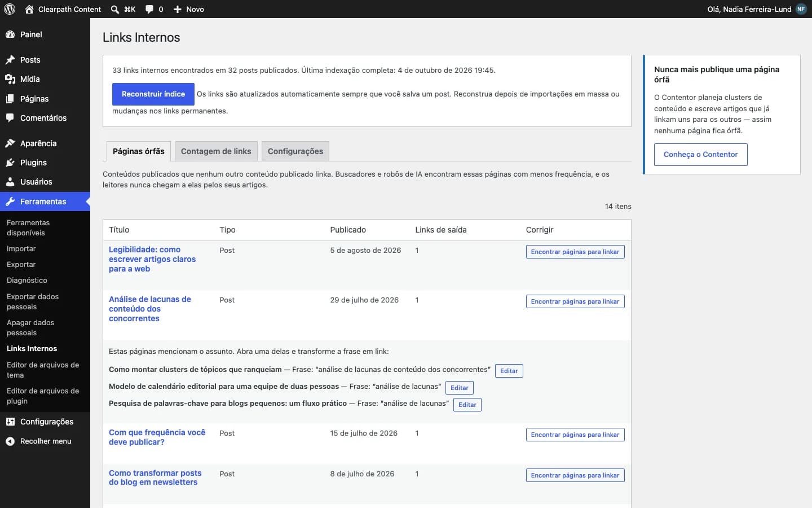The height and width of the screenshot is (508, 812).
Task: Click the Aparência paintbrush icon
Action: coord(10,143)
